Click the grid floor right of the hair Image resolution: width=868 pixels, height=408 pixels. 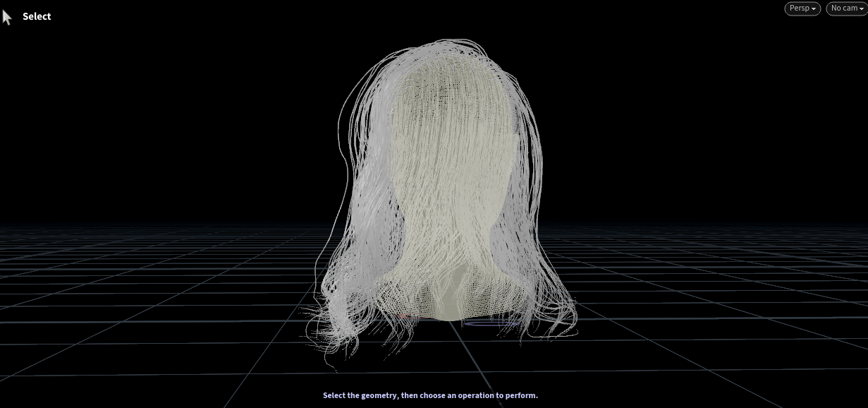click(x=705, y=296)
